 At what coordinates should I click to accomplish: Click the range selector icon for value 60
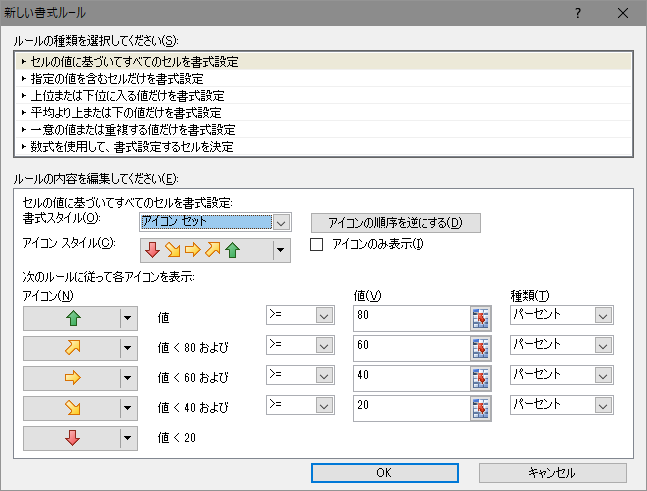point(480,349)
